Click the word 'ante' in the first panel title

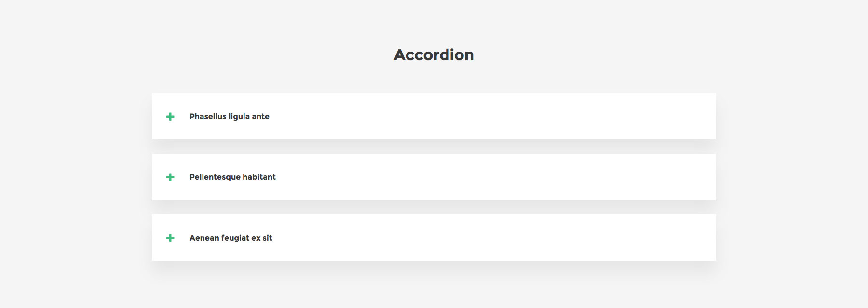click(261, 116)
